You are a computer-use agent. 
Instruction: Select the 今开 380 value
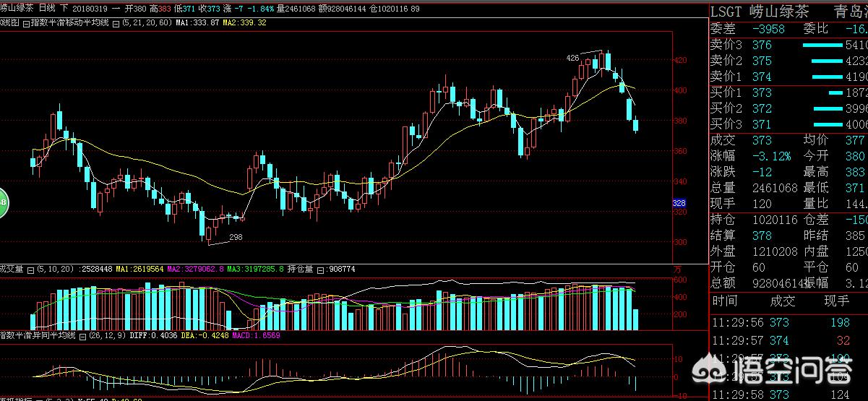pos(835,156)
